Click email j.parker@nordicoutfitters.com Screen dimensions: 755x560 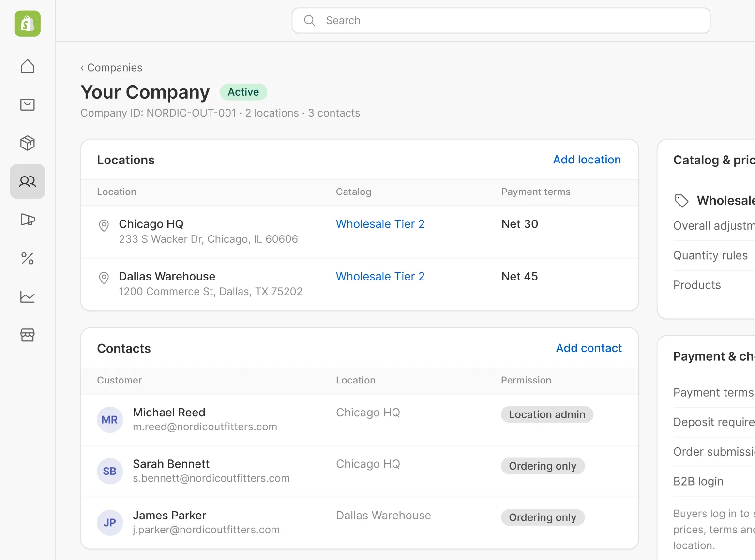pos(206,530)
